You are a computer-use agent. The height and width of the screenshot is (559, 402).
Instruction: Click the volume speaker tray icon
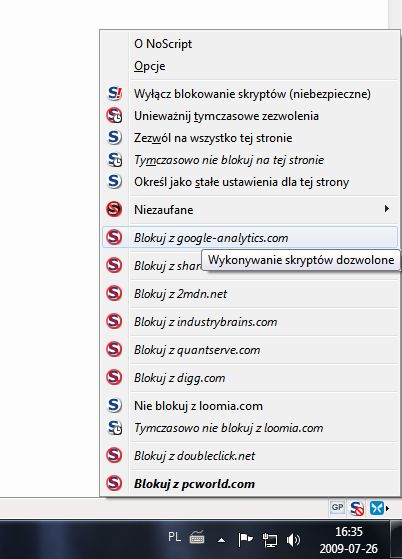coord(293,540)
